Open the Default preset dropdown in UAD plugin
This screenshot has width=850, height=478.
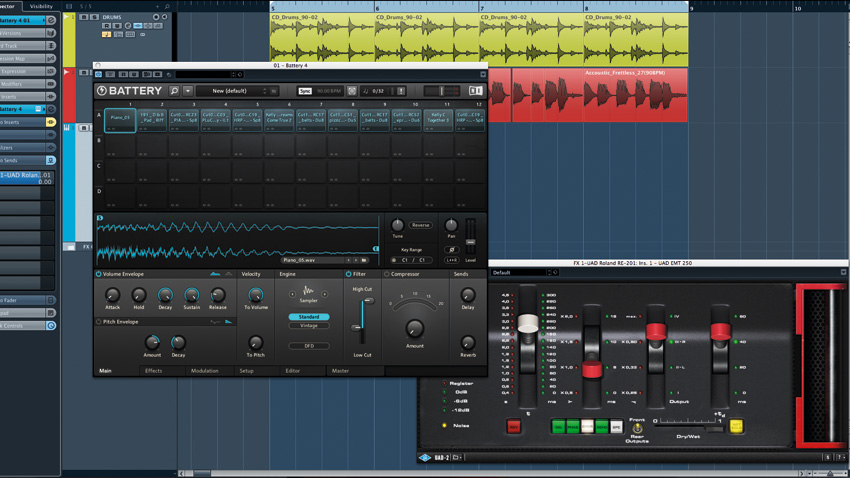521,273
